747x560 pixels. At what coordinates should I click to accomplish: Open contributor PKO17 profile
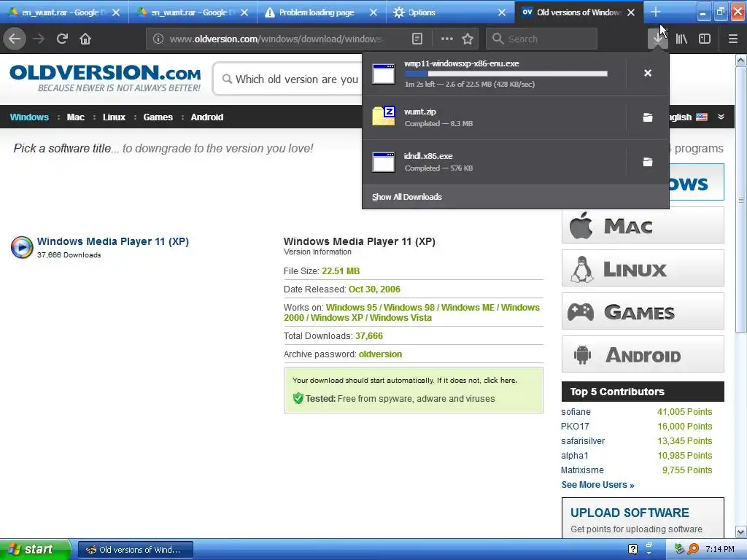575,427
